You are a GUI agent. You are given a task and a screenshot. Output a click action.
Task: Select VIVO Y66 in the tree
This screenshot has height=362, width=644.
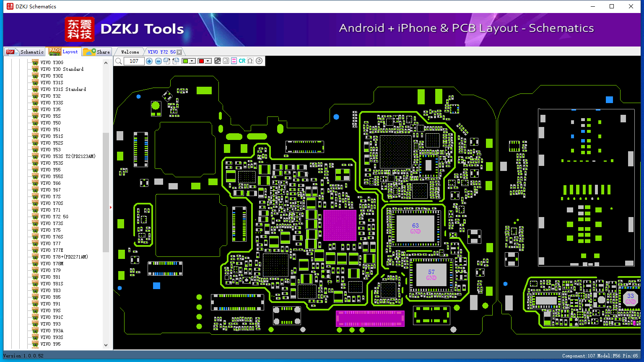tap(50, 183)
